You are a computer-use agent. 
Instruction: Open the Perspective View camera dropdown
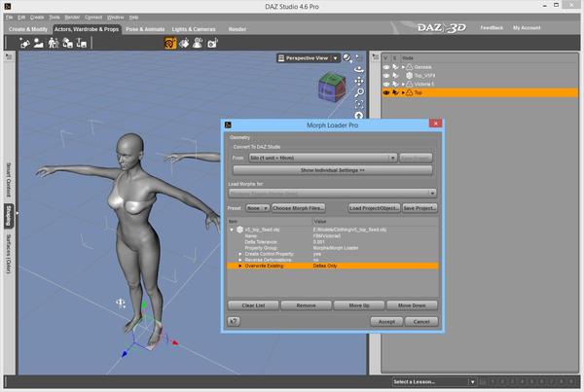tap(309, 58)
